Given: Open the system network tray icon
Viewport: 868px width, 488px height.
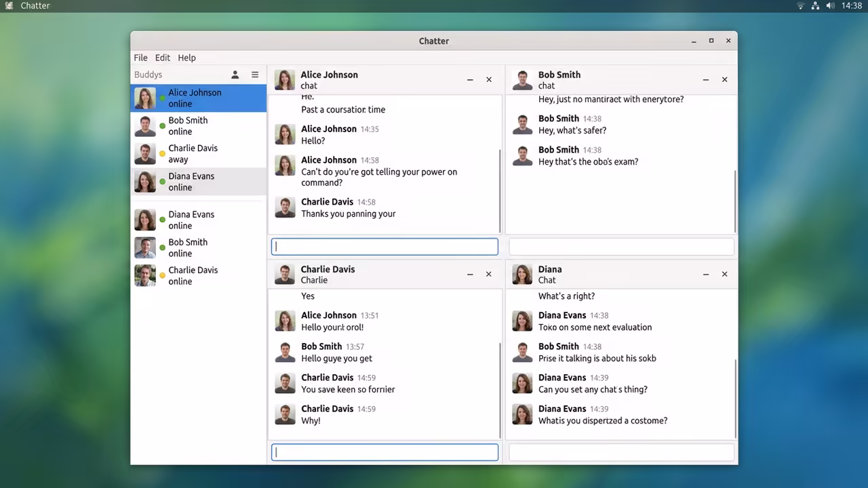Looking at the screenshot, I should (815, 5).
